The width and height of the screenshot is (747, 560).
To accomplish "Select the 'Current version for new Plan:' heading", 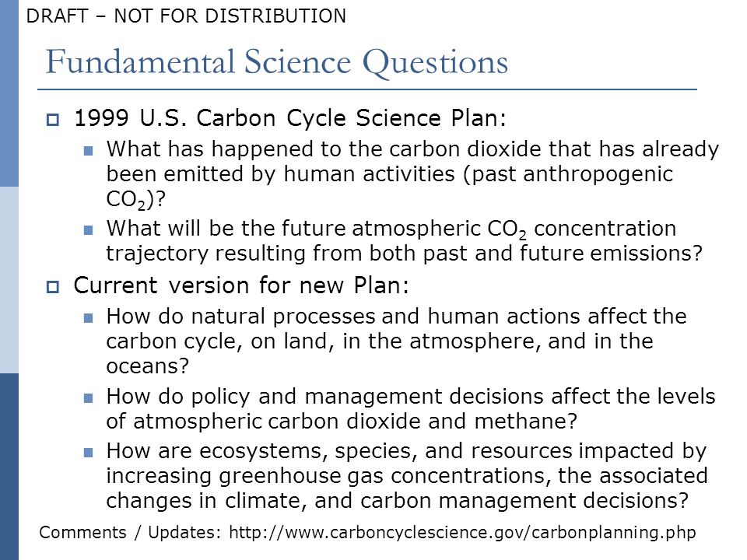I will click(x=241, y=285).
